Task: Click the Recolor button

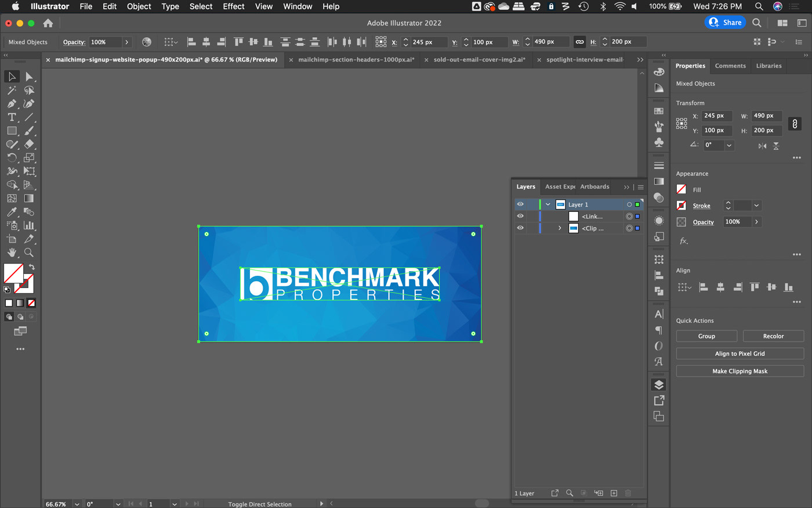Action: tap(773, 336)
